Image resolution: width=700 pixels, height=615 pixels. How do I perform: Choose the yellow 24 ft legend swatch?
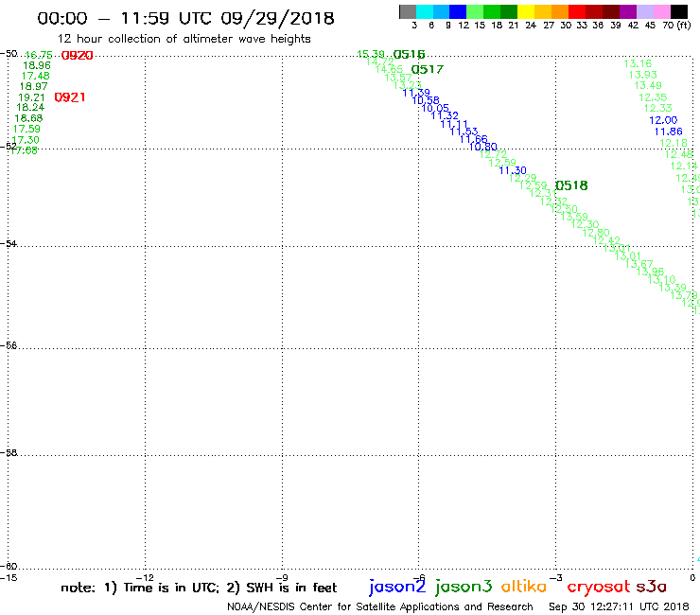coord(526,11)
